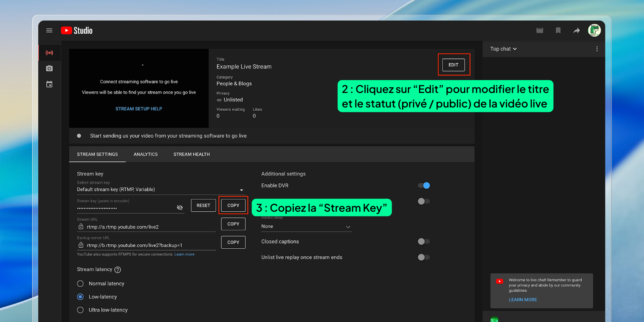
Task: Click the category text People & Blogs
Action: pos(234,84)
